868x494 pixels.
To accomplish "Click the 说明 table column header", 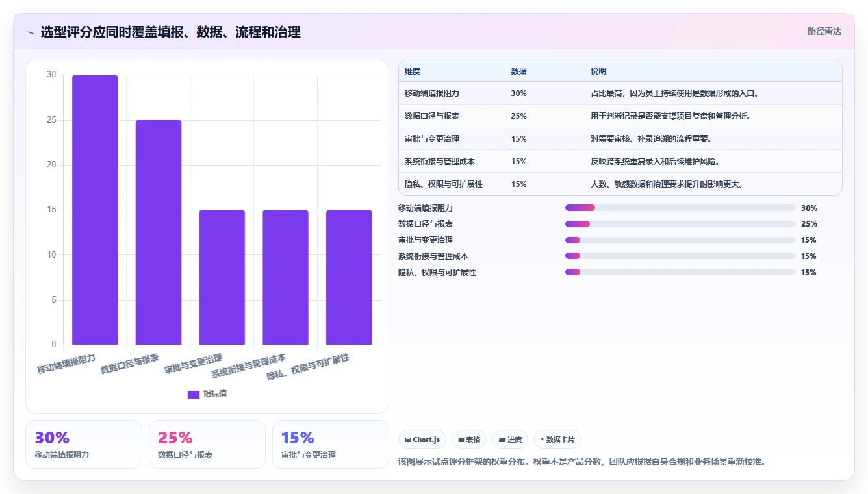I will click(598, 71).
